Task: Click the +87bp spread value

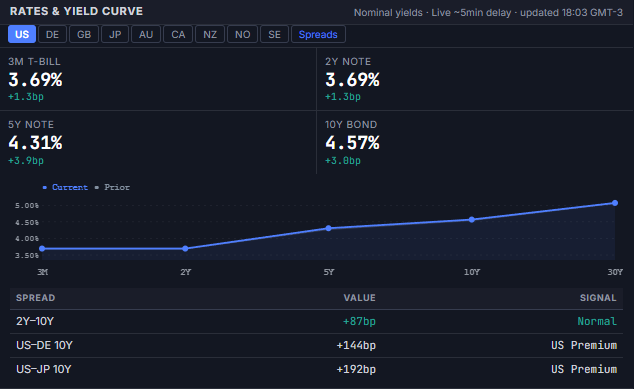Action: click(359, 321)
